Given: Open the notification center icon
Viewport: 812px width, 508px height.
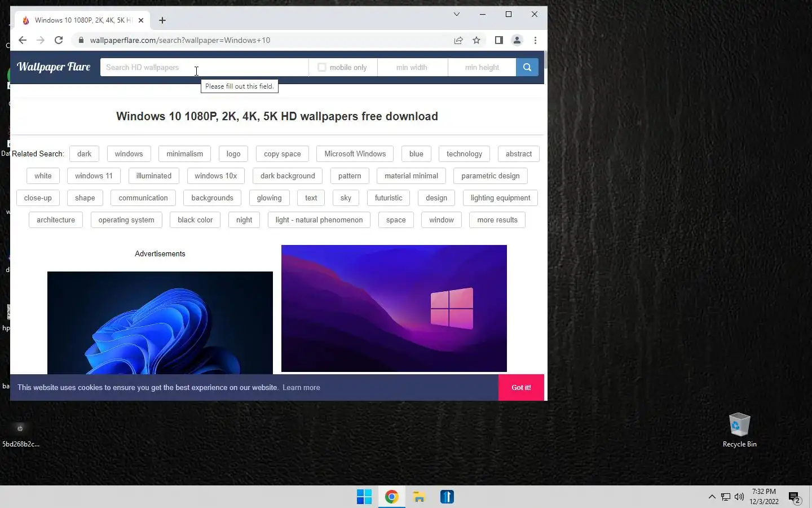Looking at the screenshot, I should (x=795, y=497).
